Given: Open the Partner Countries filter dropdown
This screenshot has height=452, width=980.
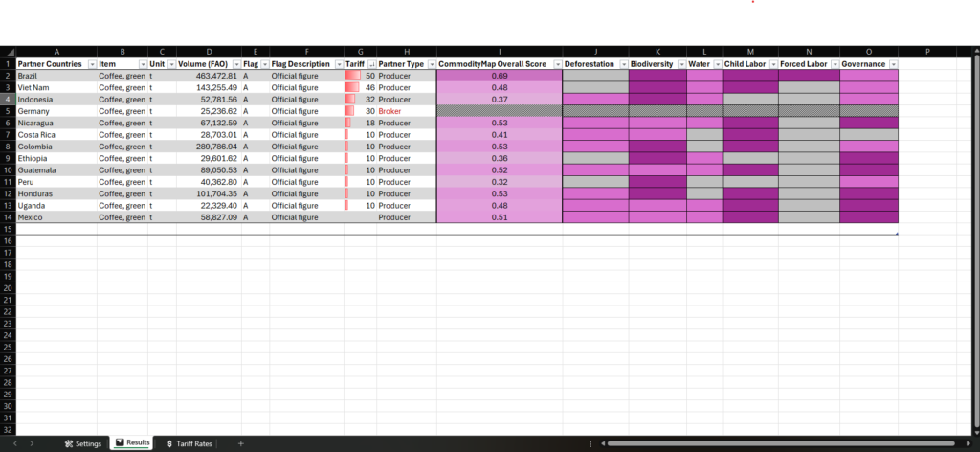Looking at the screenshot, I should coord(91,64).
